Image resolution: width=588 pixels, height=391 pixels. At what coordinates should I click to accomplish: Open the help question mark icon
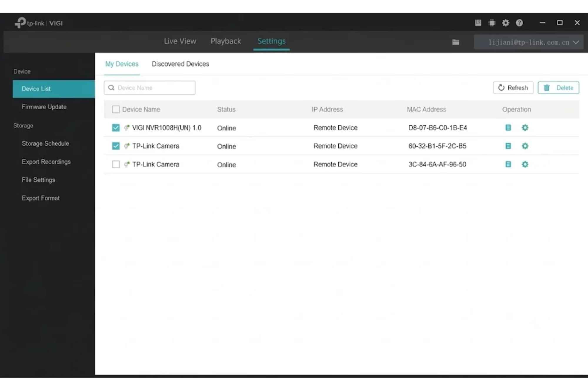tap(519, 23)
